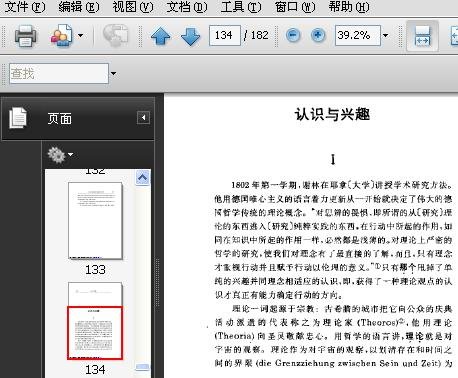Click the grayed-out globe review icon
The height and width of the screenshot is (378, 458).
[115, 35]
